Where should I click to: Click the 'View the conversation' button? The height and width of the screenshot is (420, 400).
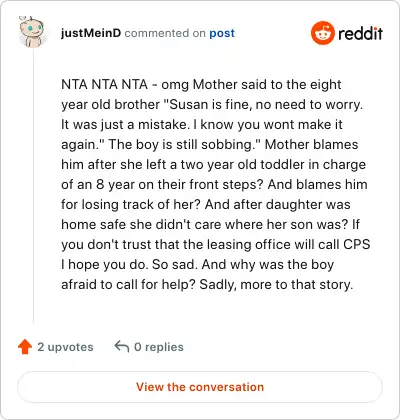tap(200, 387)
